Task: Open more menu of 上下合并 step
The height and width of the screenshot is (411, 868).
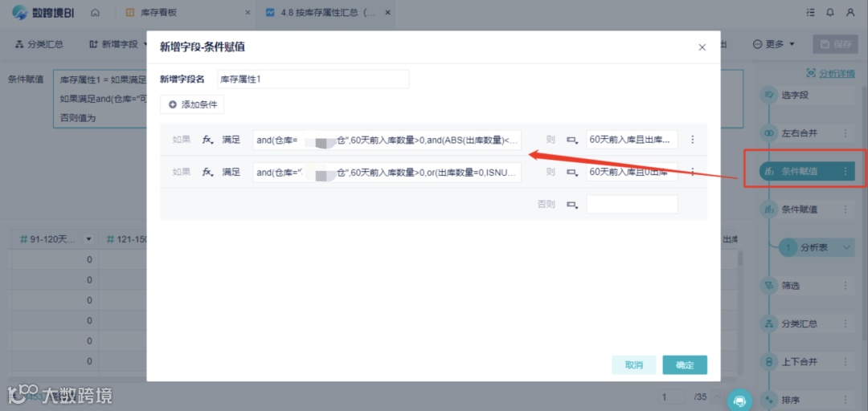Action: (x=845, y=362)
